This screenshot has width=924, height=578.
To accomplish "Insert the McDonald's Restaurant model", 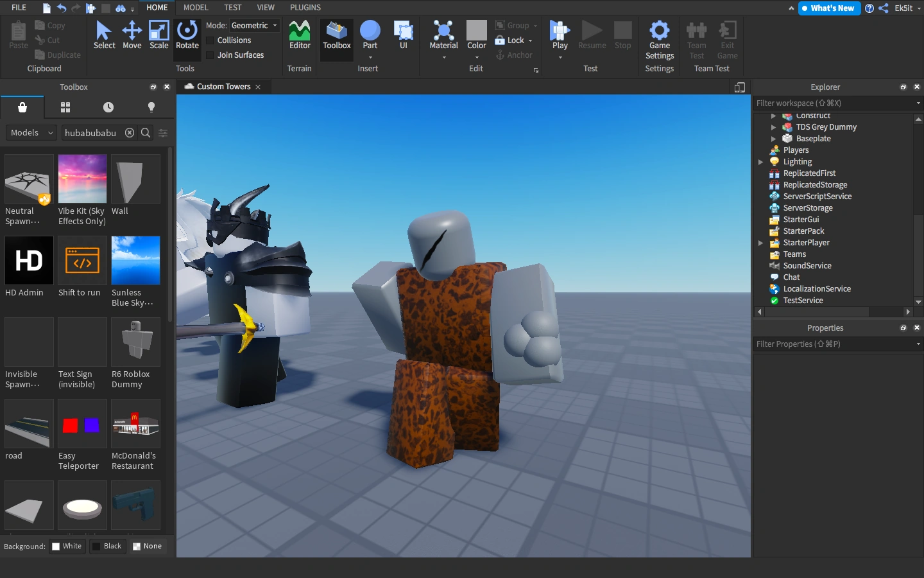I will click(135, 424).
